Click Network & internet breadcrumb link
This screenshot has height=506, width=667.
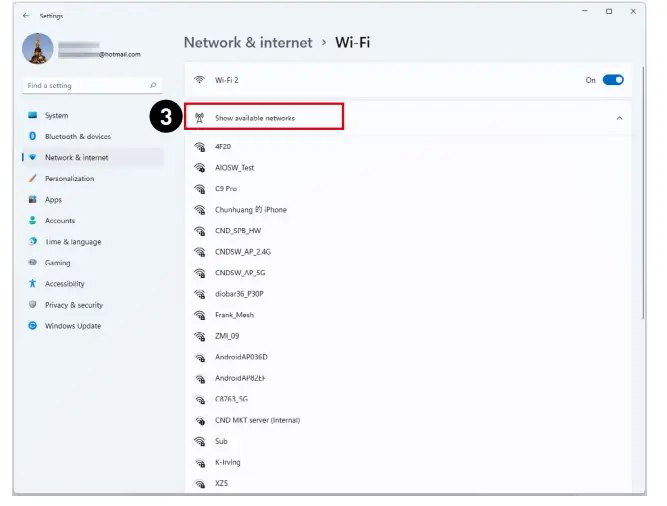(247, 43)
